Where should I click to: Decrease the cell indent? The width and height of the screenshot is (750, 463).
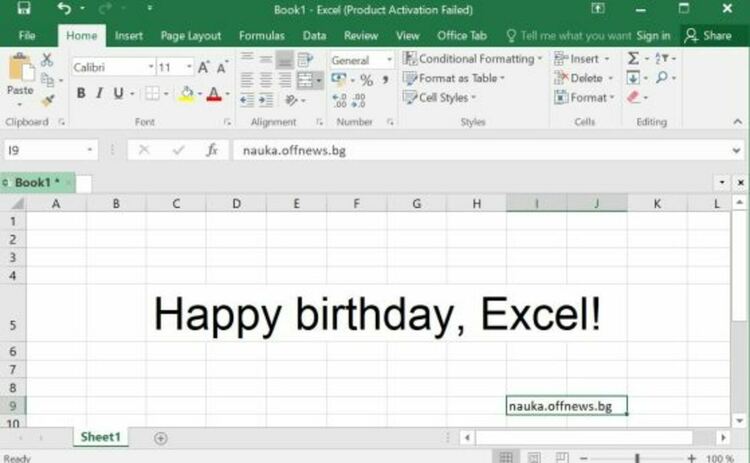[247, 100]
